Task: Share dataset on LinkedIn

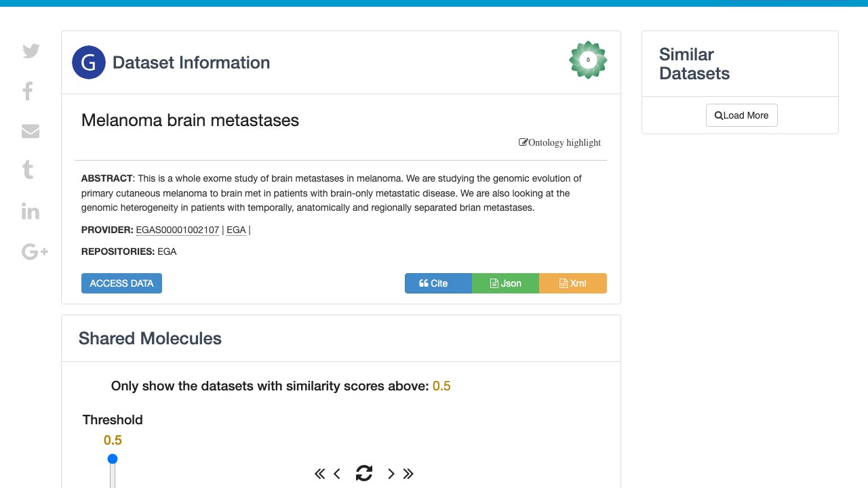Action: [31, 211]
